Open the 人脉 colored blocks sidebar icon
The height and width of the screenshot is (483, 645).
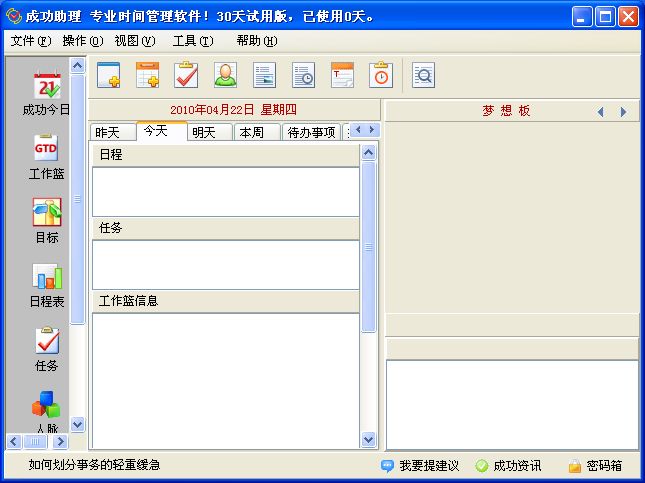point(46,404)
